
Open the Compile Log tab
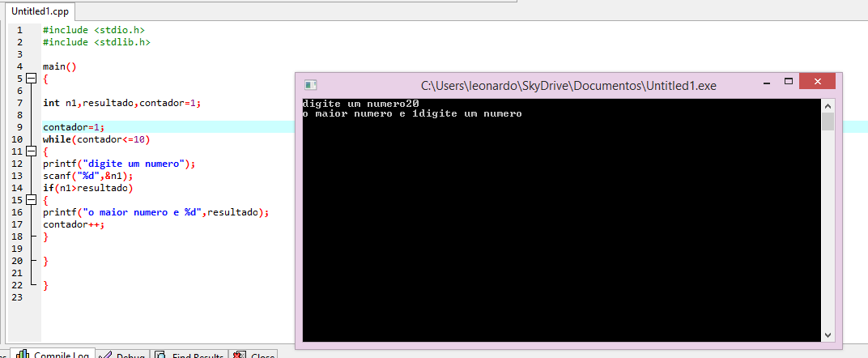(x=53, y=356)
